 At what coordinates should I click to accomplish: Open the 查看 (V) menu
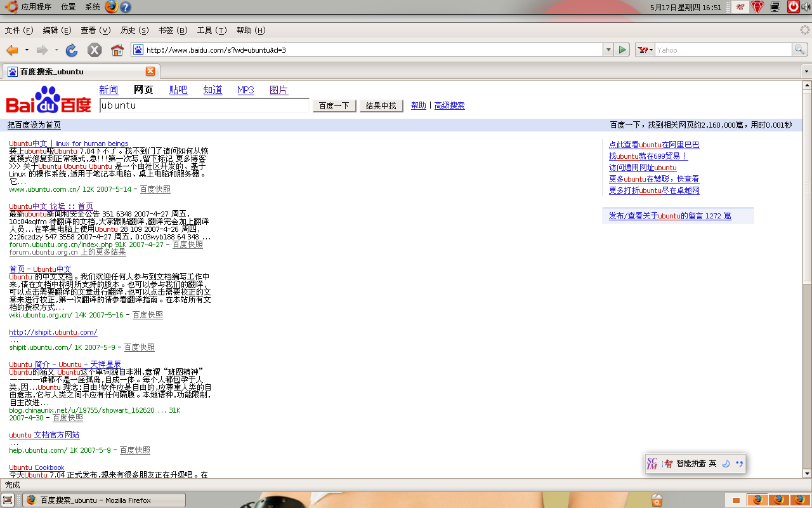click(x=96, y=30)
